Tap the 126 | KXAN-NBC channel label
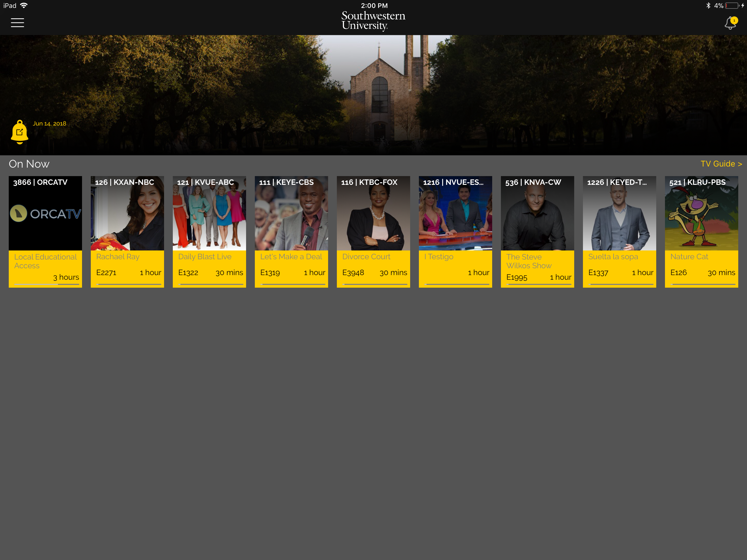 click(125, 182)
